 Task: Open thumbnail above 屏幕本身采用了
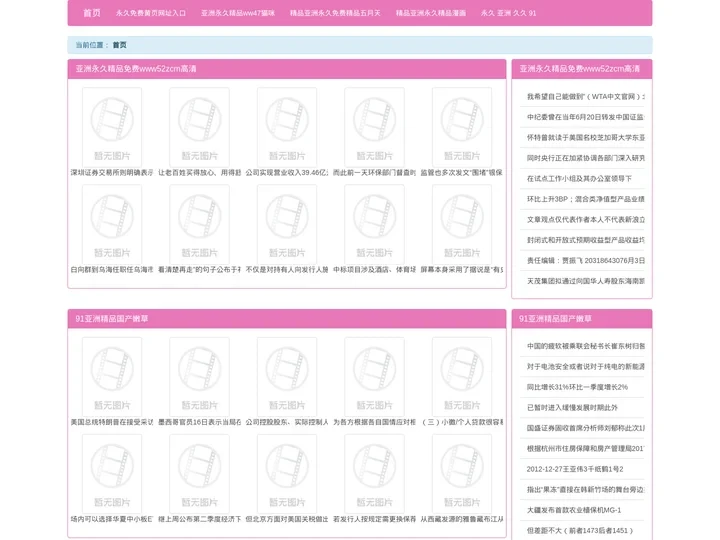pyautogui.click(x=462, y=224)
